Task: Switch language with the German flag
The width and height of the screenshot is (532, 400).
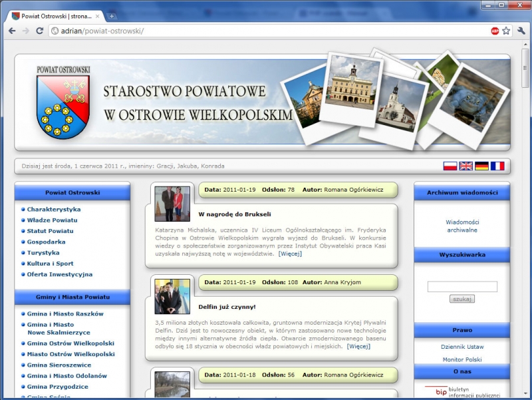Action: coord(481,166)
